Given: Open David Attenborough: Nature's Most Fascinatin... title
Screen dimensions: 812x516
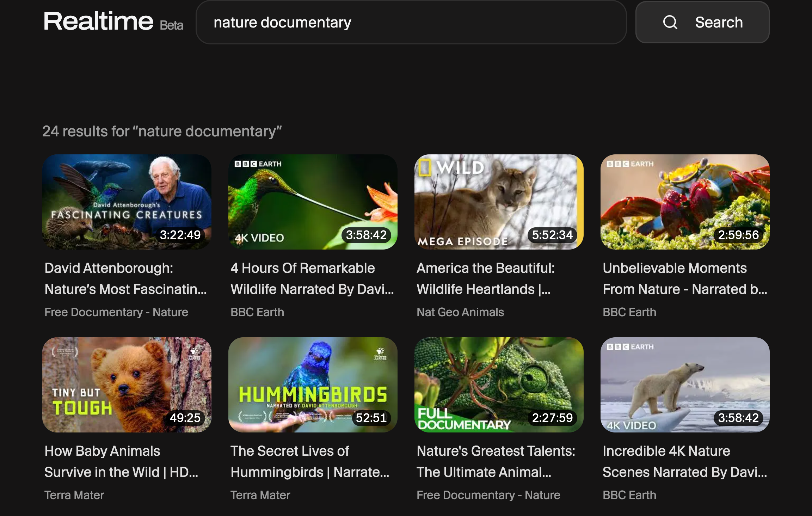Looking at the screenshot, I should 126,278.
